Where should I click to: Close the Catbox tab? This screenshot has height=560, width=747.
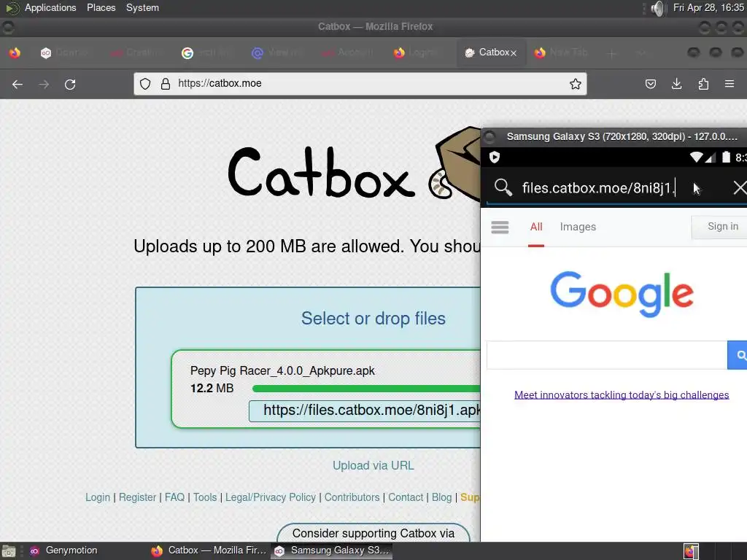click(514, 53)
